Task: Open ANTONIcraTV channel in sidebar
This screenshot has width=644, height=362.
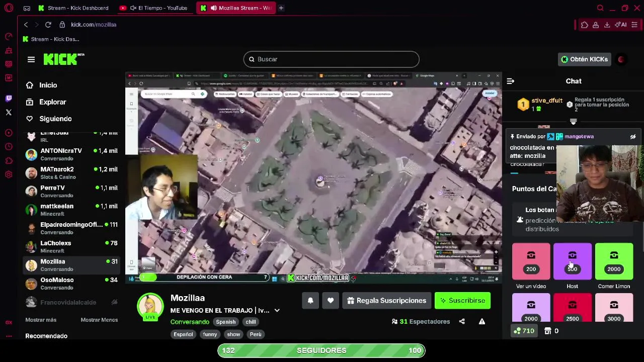Action: [x=71, y=154]
